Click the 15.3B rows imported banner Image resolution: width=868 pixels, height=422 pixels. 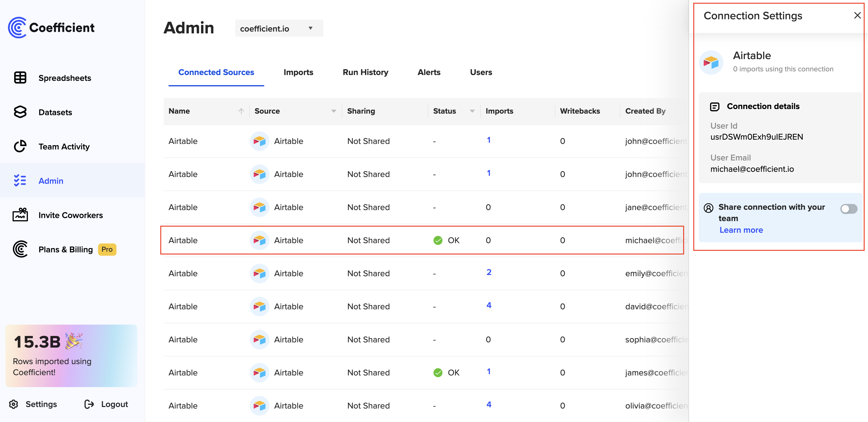coord(71,355)
